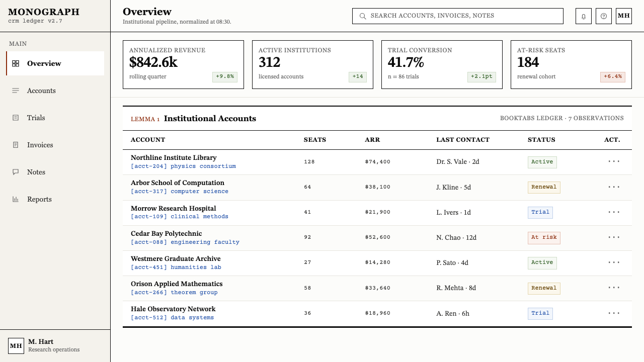This screenshot has height=362, width=644.
Task: Focus the search accounts, invoices, notes field
Action: point(458,16)
